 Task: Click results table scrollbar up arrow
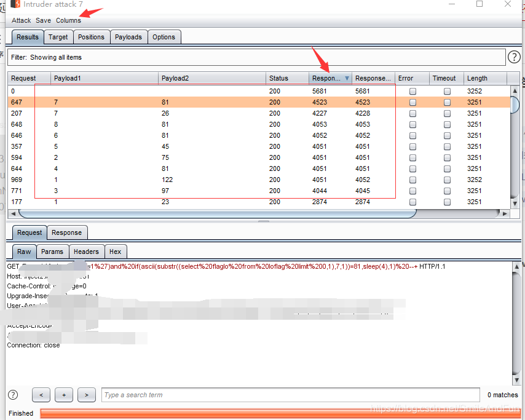[x=515, y=90]
